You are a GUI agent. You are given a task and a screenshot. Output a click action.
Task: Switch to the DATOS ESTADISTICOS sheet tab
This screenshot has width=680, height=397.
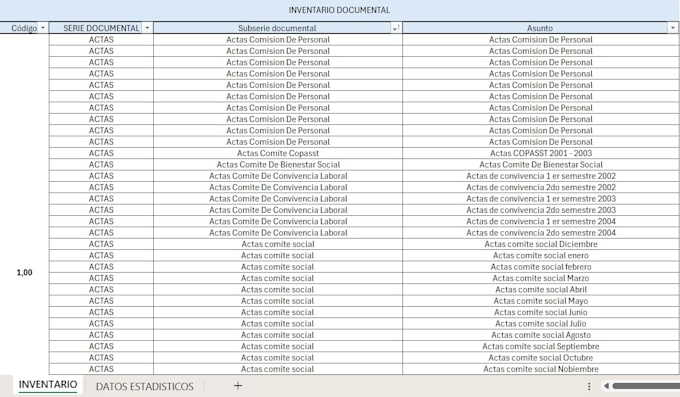click(x=144, y=386)
